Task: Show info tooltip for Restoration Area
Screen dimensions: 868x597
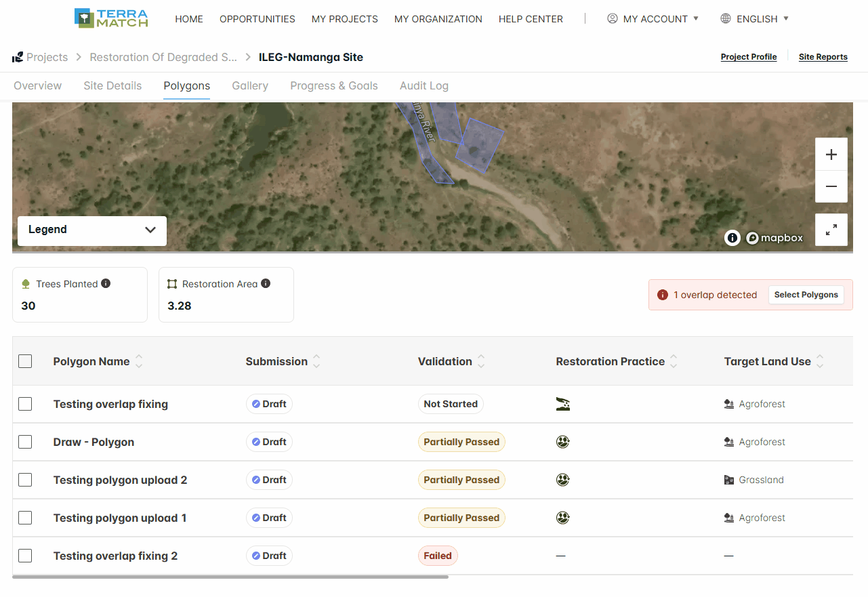Action: [x=266, y=283]
